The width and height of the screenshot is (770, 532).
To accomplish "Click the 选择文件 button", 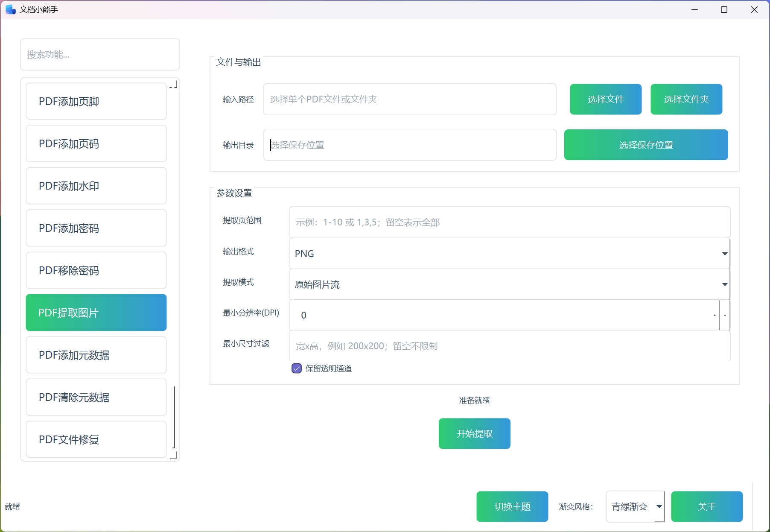I will pyautogui.click(x=605, y=99).
